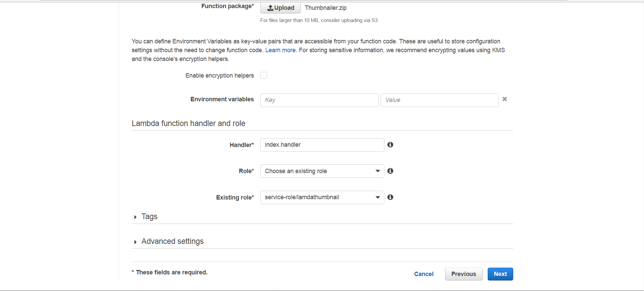Click the Handler input field
Viewport: 644px width, 291px height.
pos(322,145)
